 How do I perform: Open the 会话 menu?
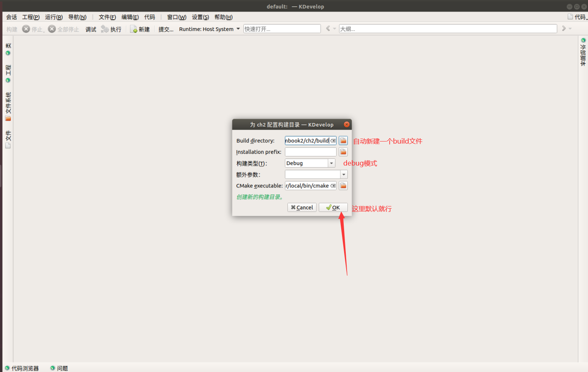click(12, 17)
